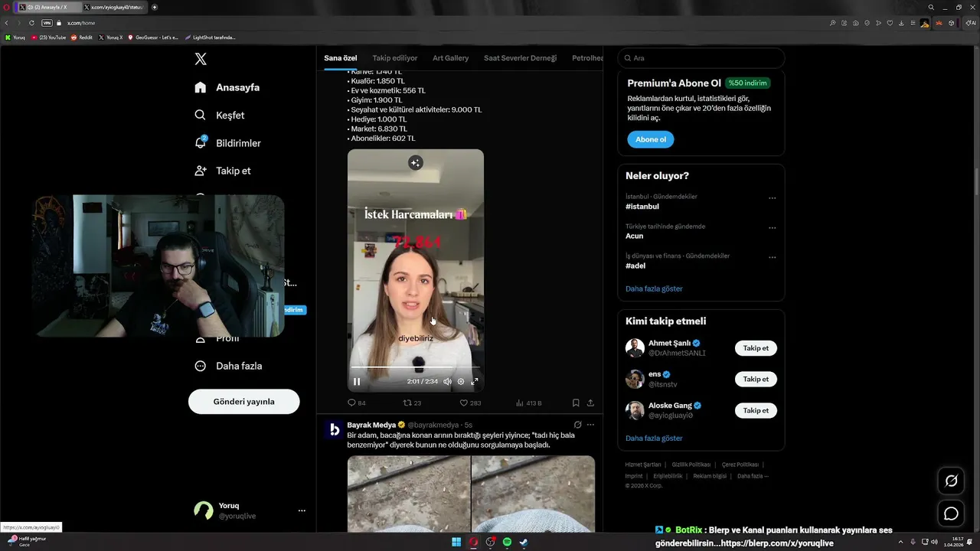Share the video post
This screenshot has height=551, width=980.
(x=590, y=403)
